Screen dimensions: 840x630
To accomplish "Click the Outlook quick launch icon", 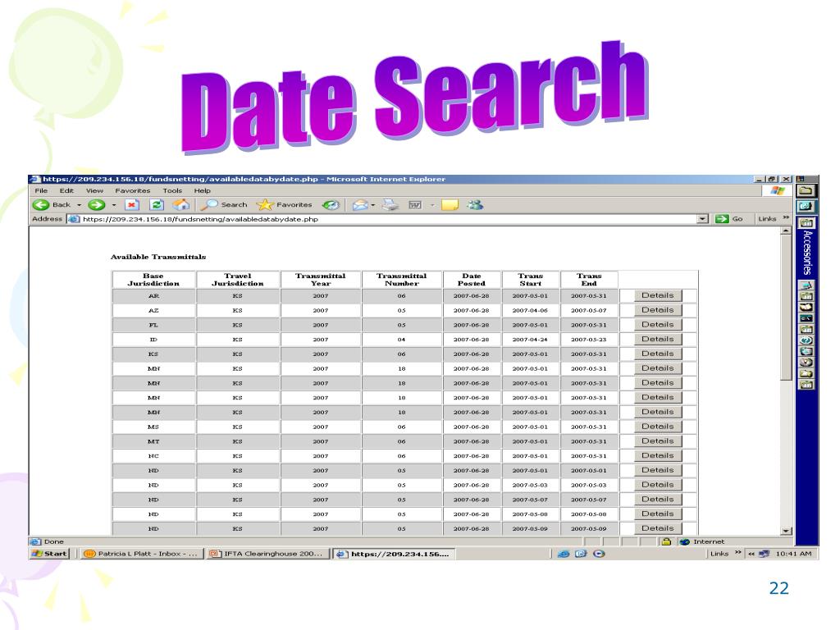I will (581, 554).
